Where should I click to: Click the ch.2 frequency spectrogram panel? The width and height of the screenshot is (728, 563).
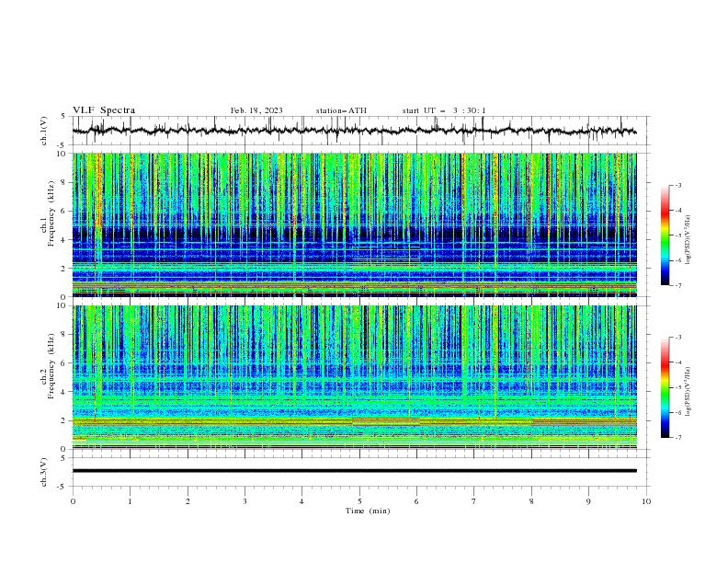coord(355,377)
